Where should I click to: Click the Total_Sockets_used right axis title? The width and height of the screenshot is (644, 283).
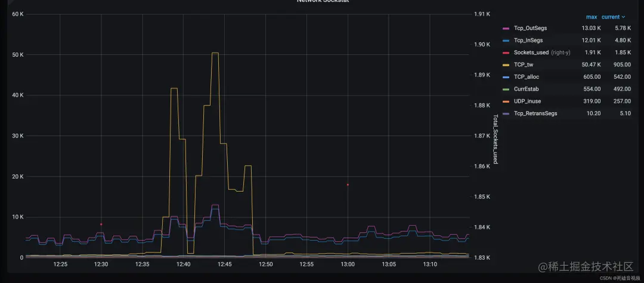pyautogui.click(x=496, y=139)
